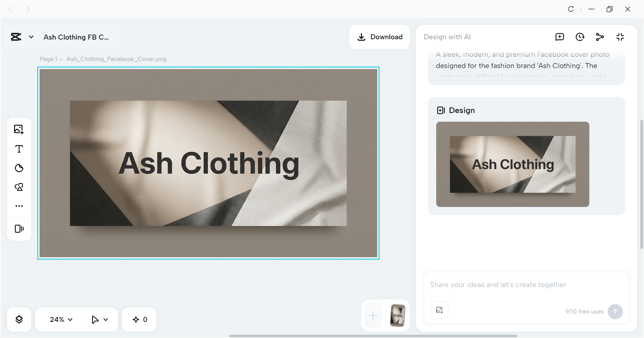Start a new AI chat conversation
This screenshot has height=338, width=644.
[x=559, y=37]
